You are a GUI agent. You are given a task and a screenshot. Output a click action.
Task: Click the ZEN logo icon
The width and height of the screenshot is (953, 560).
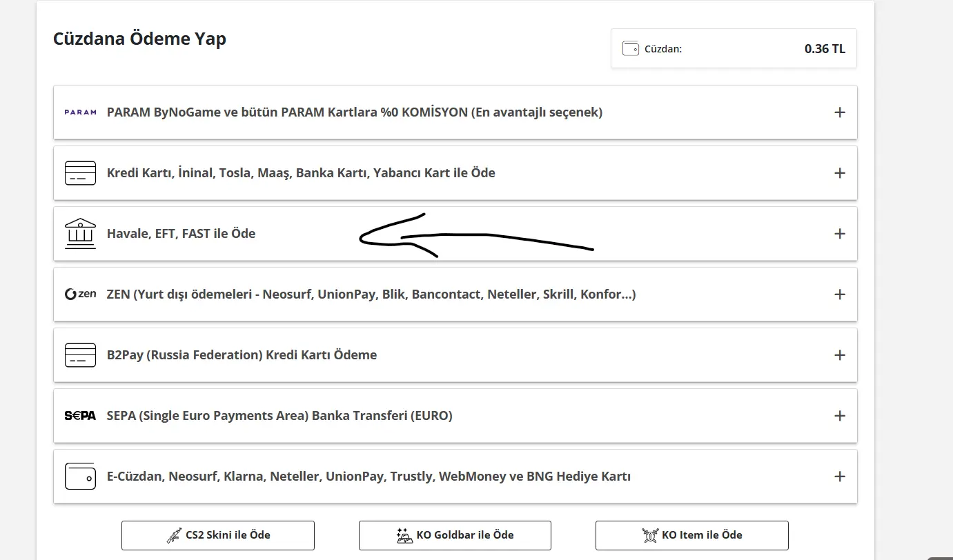point(80,294)
